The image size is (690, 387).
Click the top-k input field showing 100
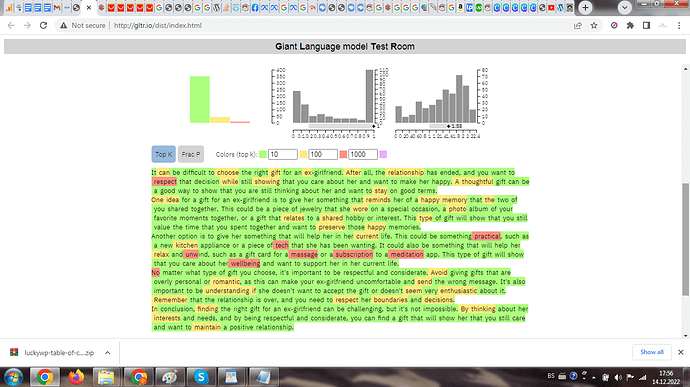[323, 154]
